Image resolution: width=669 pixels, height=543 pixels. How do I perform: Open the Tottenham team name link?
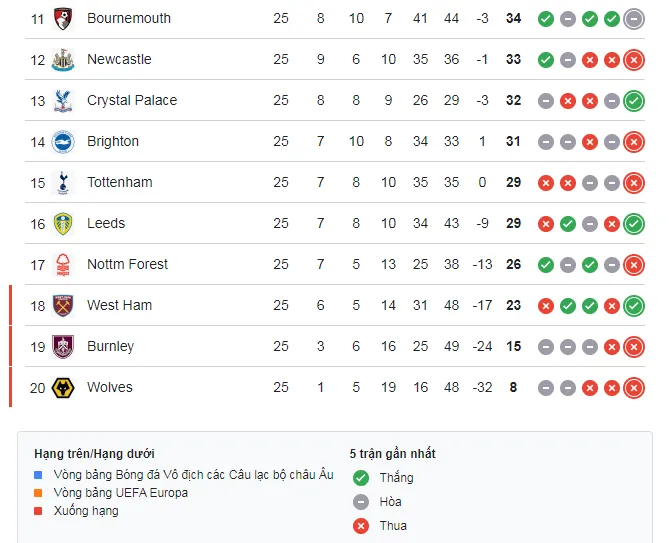(x=119, y=182)
